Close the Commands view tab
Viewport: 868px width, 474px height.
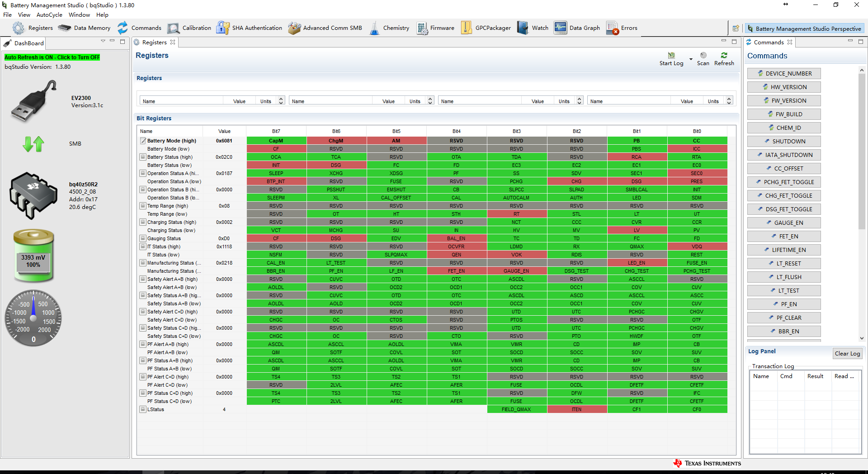(790, 42)
